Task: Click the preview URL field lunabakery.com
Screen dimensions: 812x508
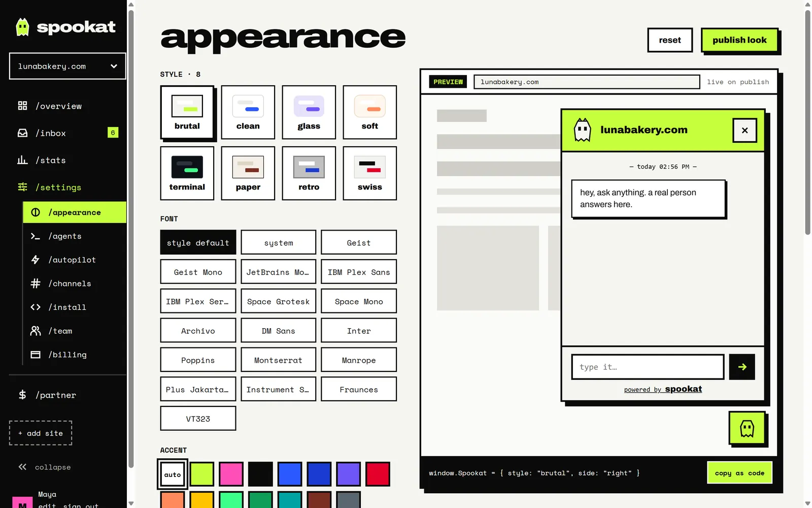Action: coord(587,82)
